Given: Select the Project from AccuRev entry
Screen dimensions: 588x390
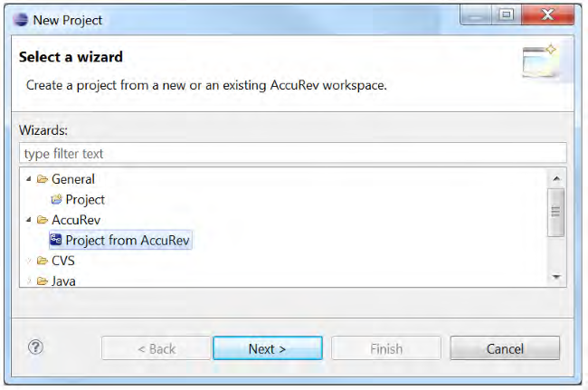Looking at the screenshot, I should (x=128, y=240).
